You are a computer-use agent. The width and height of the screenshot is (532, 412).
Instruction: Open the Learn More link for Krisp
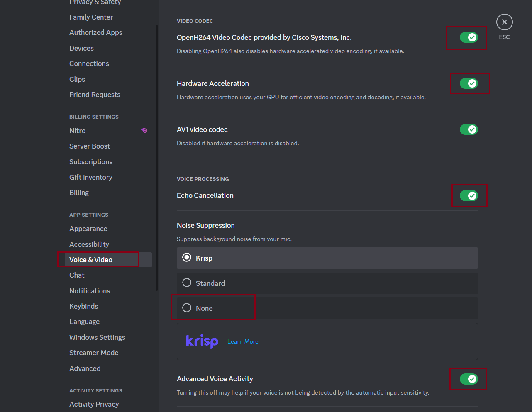pos(243,341)
